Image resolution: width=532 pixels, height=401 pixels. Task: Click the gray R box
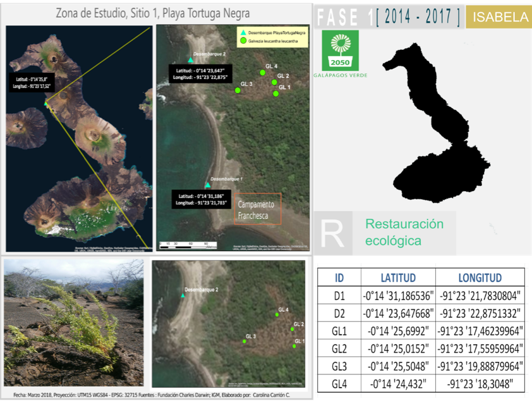click(333, 233)
